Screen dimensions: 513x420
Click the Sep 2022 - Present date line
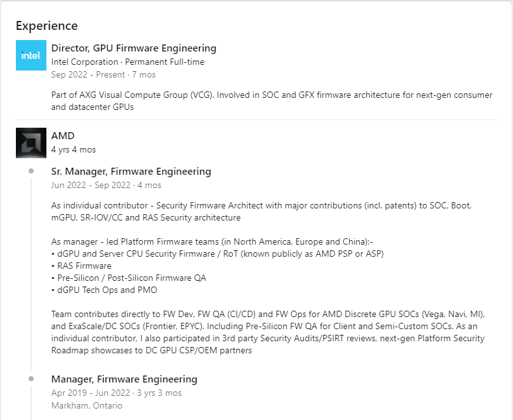click(104, 74)
